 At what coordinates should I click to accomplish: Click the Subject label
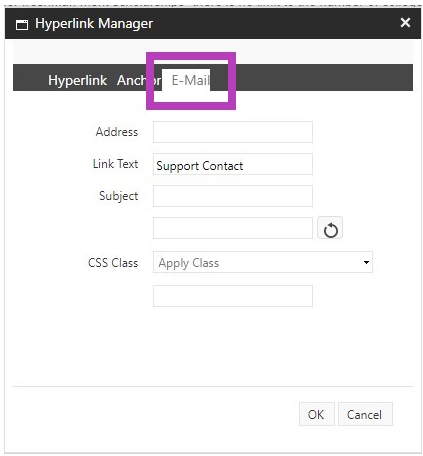click(118, 196)
